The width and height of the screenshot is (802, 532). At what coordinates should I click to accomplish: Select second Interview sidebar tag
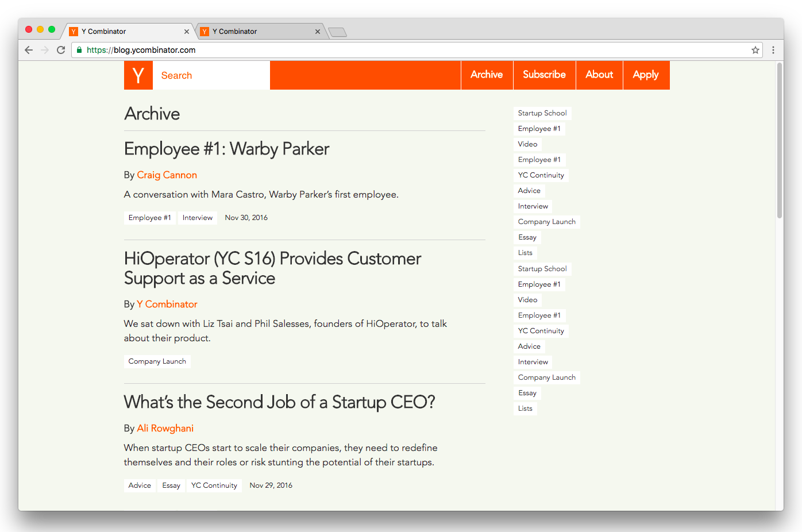pos(533,362)
